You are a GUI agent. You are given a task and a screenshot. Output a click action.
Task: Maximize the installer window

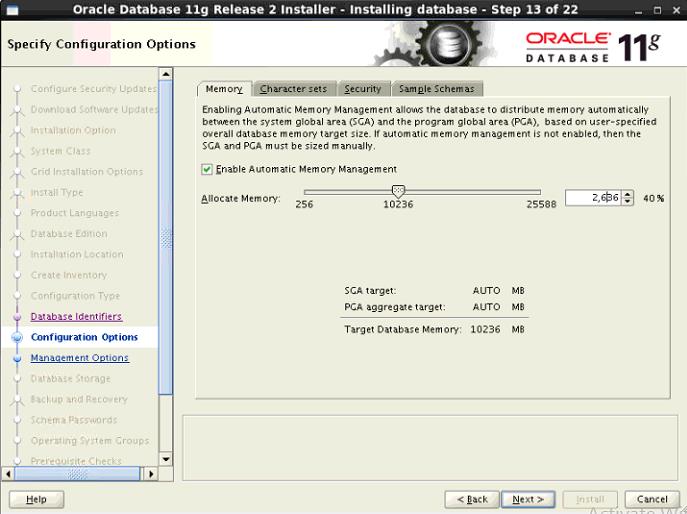click(x=657, y=10)
